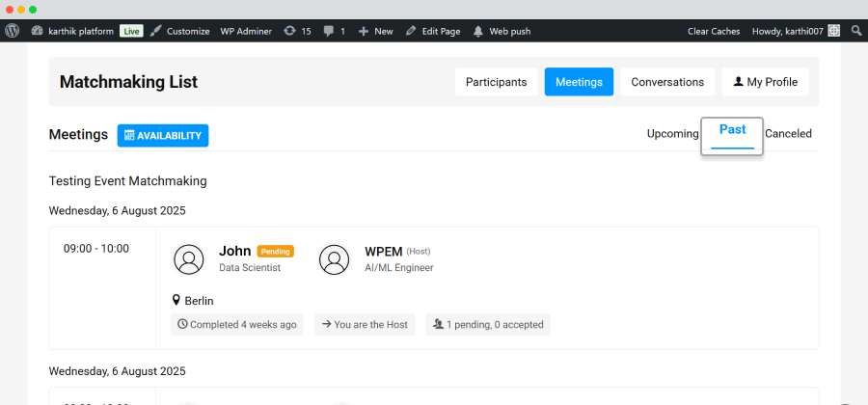Click the blue AVAILABILITY button
The width and height of the screenshot is (868, 405).
tap(163, 136)
